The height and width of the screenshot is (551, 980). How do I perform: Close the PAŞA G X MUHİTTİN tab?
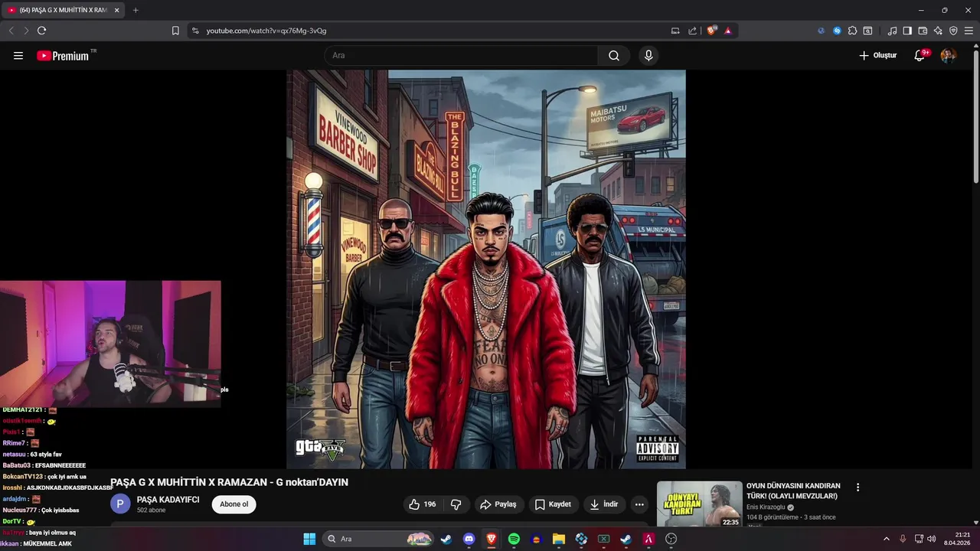point(116,10)
